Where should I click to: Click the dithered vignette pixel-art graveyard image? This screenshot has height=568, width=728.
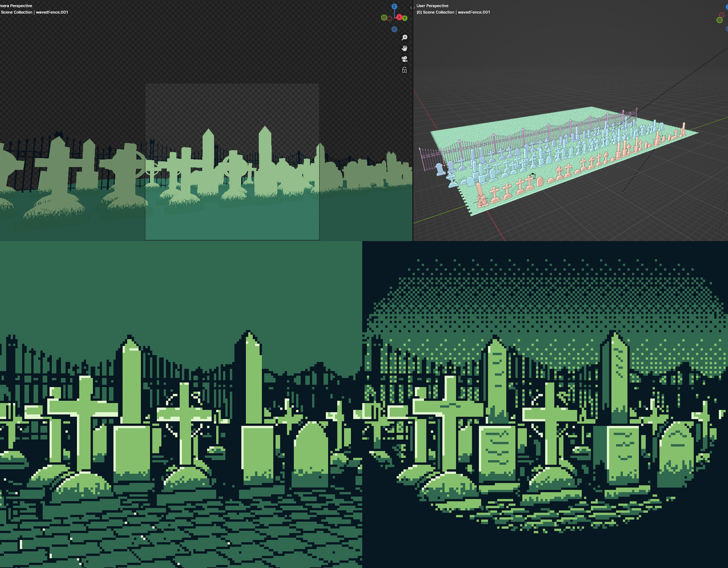click(x=545, y=404)
